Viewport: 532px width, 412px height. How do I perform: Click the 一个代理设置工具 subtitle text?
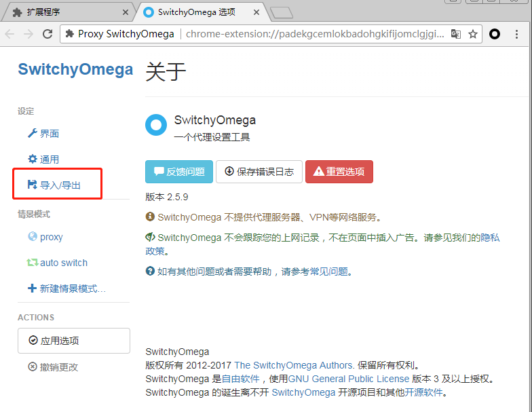pos(212,137)
